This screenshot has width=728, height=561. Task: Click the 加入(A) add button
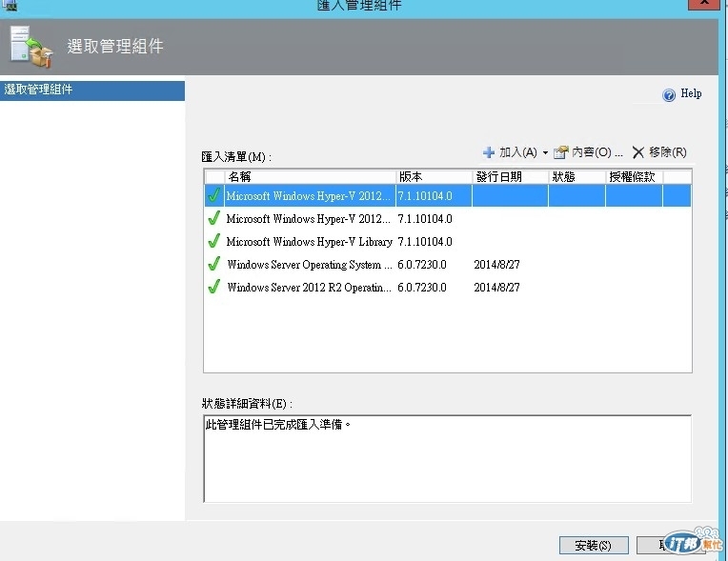517,152
